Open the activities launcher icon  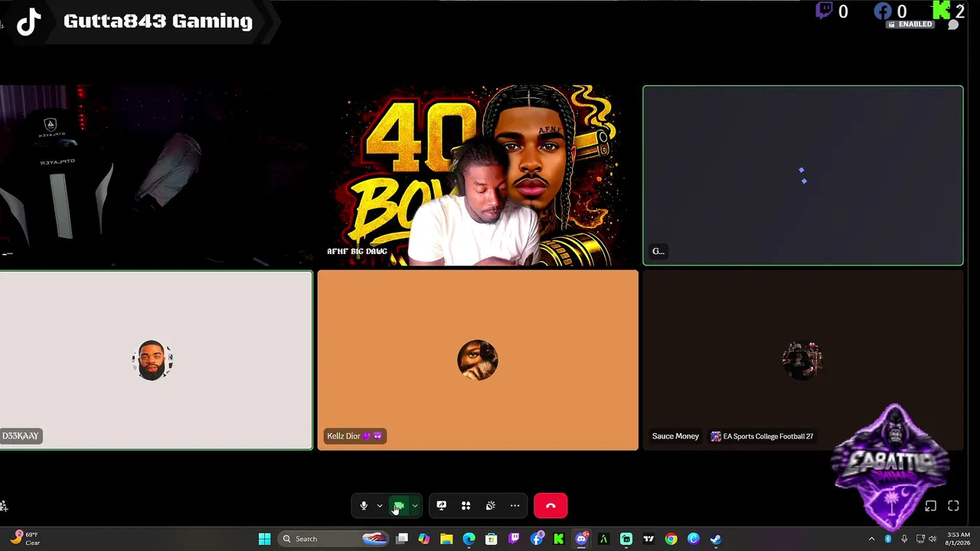coord(465,506)
